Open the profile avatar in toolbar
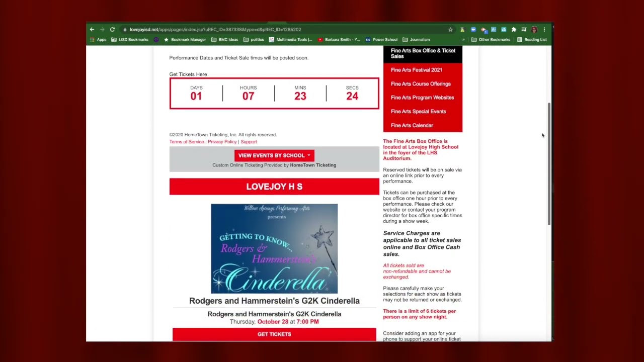This screenshot has height=362, width=644. coord(534,30)
